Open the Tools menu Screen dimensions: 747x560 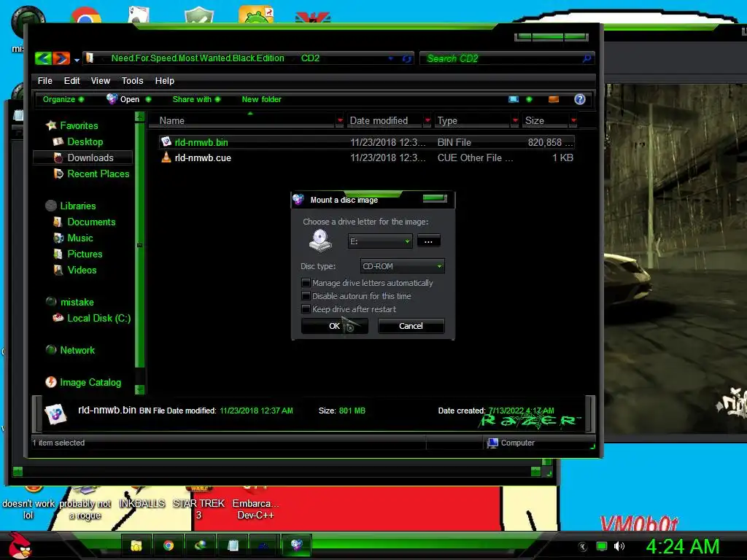point(133,80)
